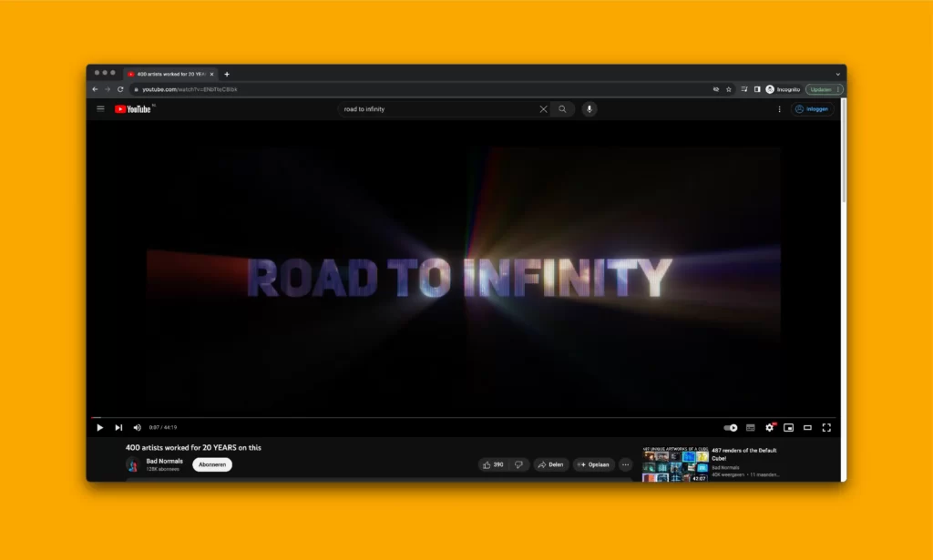The image size is (933, 560).
Task: Clear the search query with X
Action: tap(543, 108)
